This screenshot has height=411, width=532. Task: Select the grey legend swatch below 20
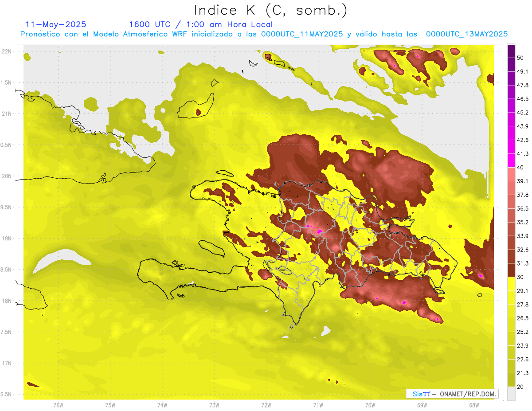pos(511,394)
